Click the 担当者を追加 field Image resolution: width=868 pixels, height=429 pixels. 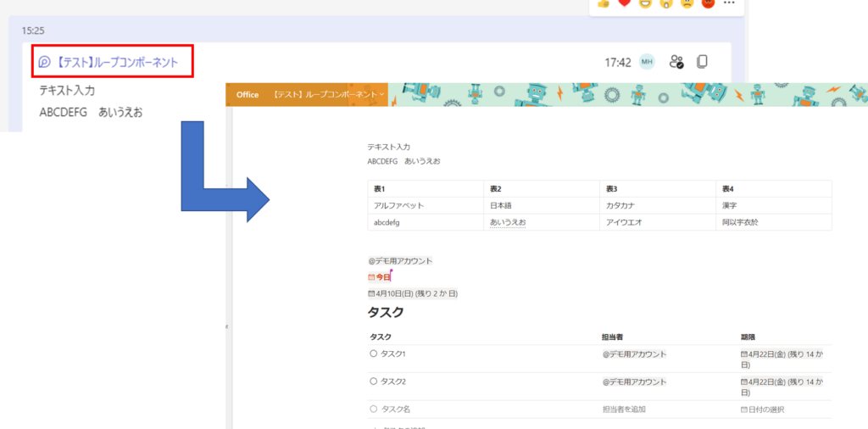[624, 409]
